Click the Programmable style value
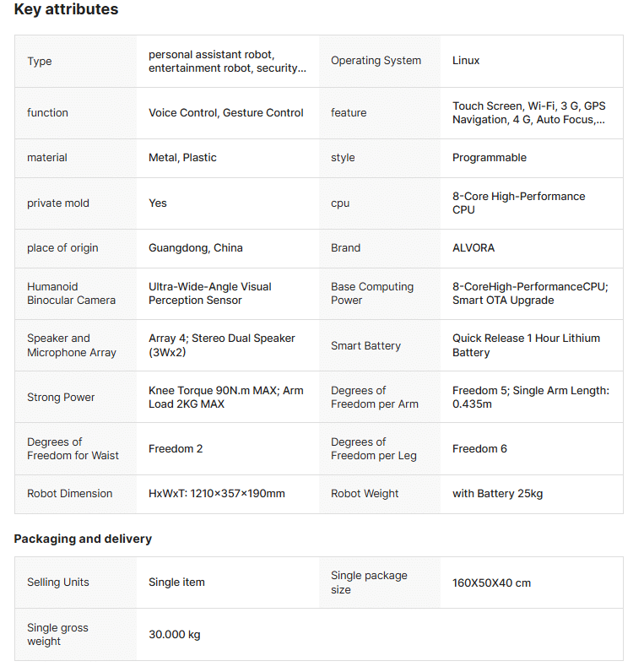This screenshot has width=644, height=672. point(489,157)
